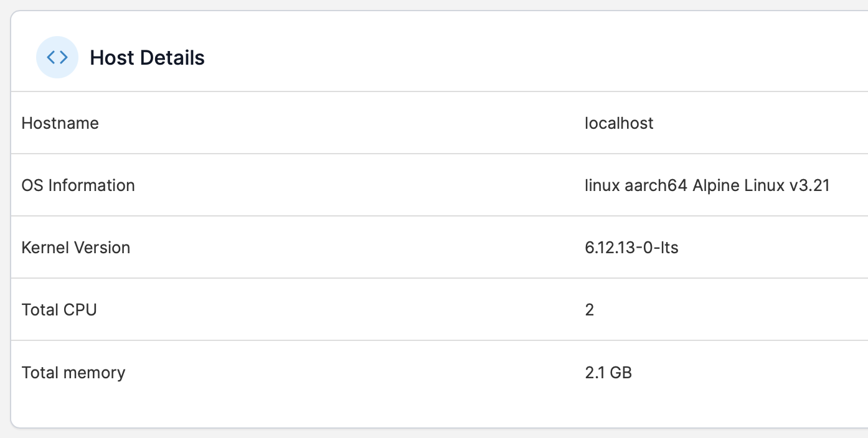This screenshot has width=868, height=438.
Task: Click the Host Details code brackets icon
Action: 57,58
